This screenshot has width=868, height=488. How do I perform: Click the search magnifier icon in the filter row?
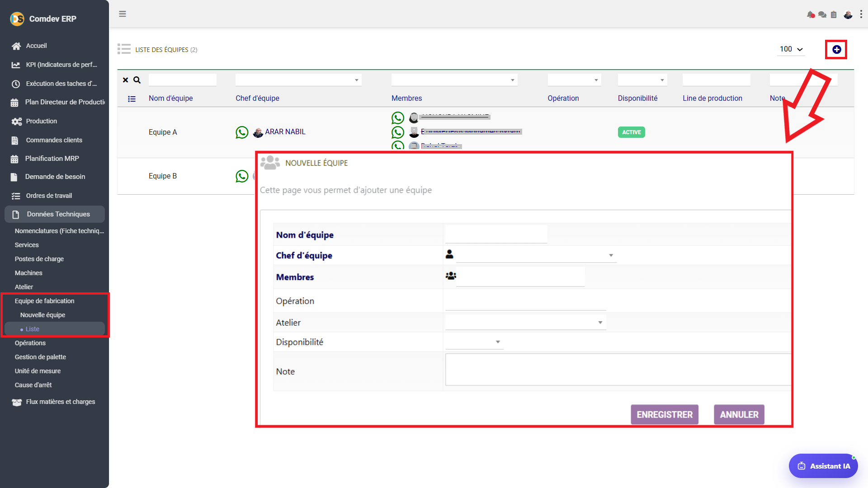point(137,80)
